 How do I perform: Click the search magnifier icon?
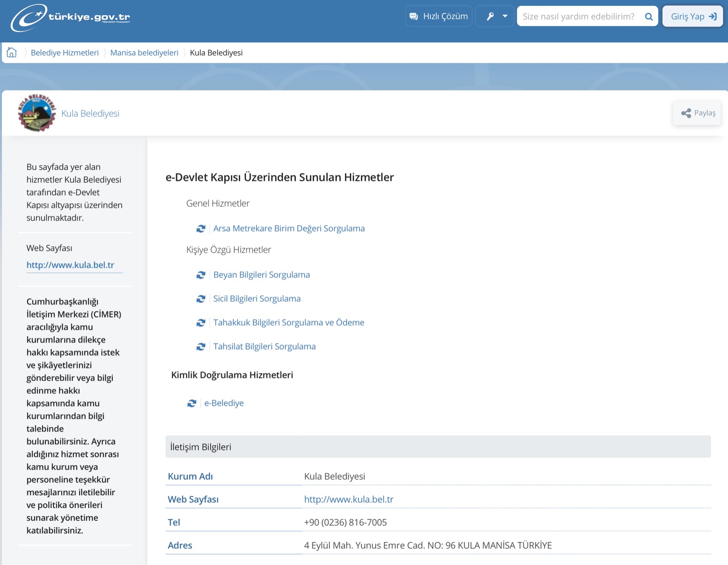pos(649,17)
